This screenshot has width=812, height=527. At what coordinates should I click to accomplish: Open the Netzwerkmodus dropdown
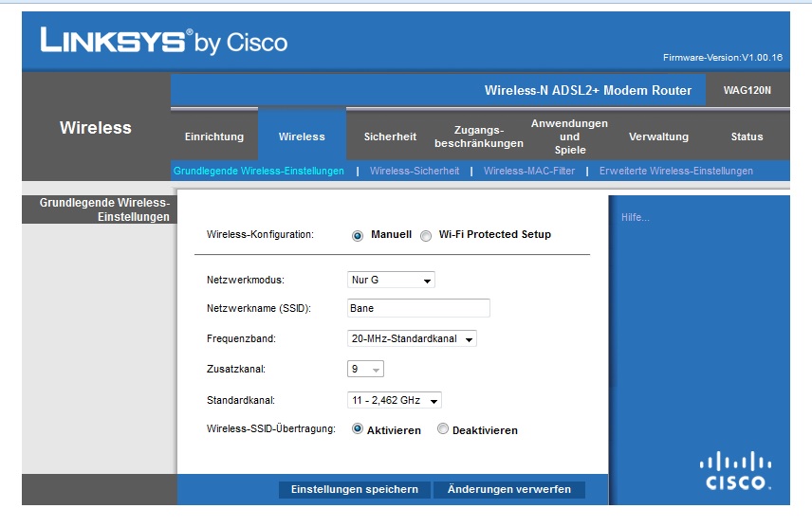tap(391, 280)
